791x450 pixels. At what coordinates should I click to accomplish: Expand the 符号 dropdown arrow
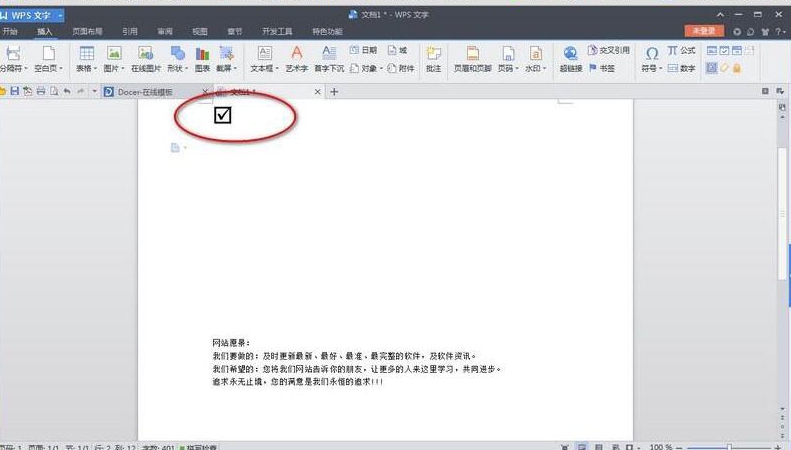(660, 68)
